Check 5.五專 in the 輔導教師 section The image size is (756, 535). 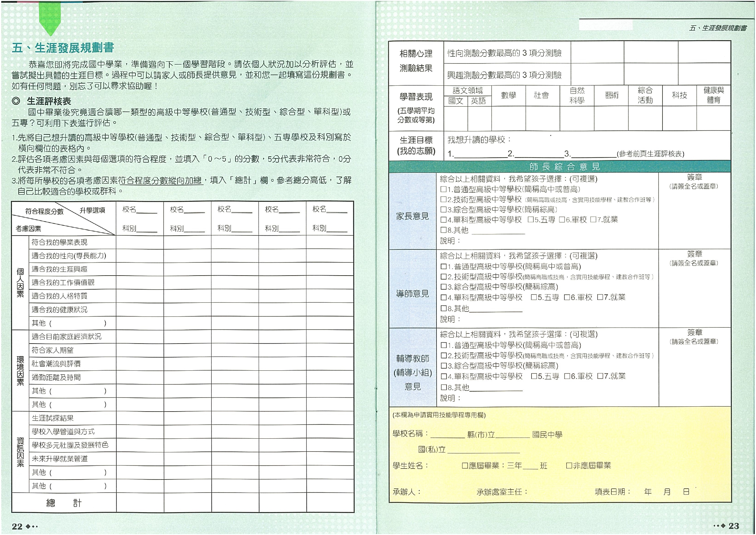534,376
